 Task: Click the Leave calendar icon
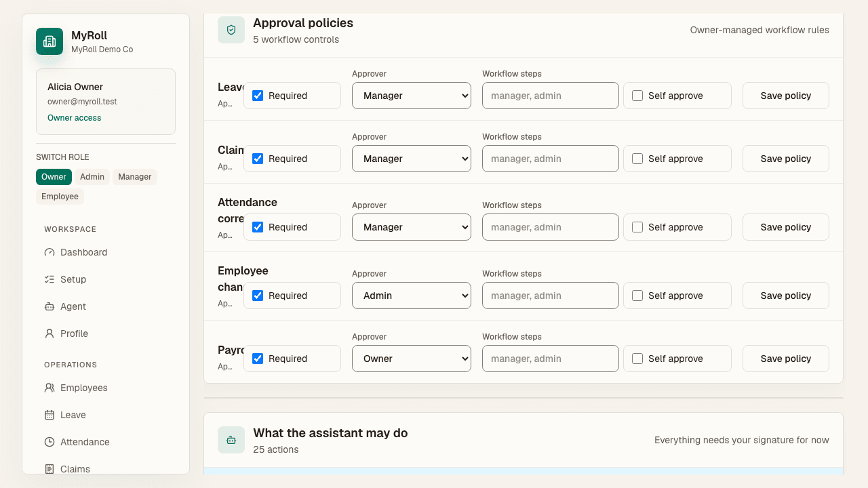click(x=50, y=415)
